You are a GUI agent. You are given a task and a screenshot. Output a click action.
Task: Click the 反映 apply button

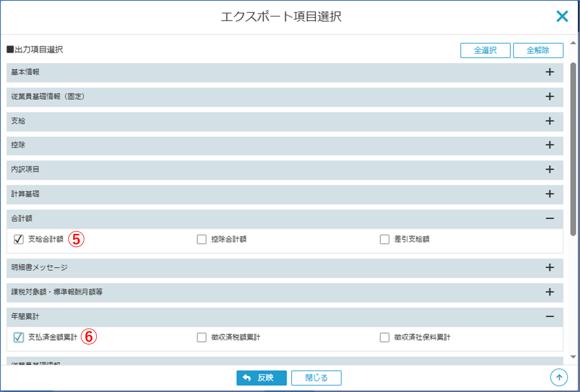(x=261, y=378)
